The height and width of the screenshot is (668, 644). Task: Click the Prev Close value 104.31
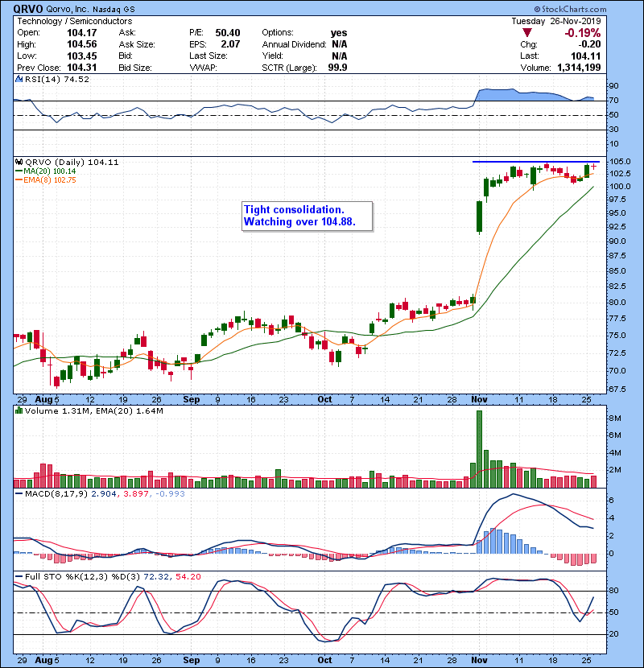82,68
